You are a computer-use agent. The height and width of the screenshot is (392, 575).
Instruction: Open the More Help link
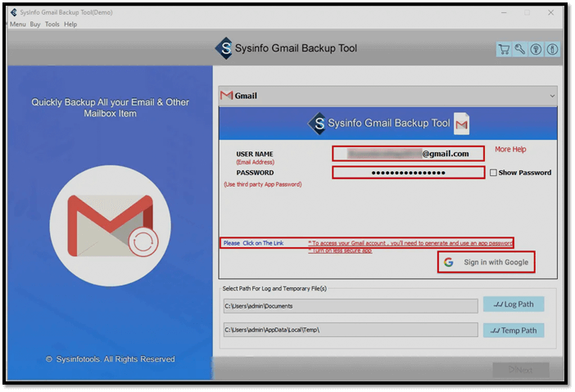(510, 150)
